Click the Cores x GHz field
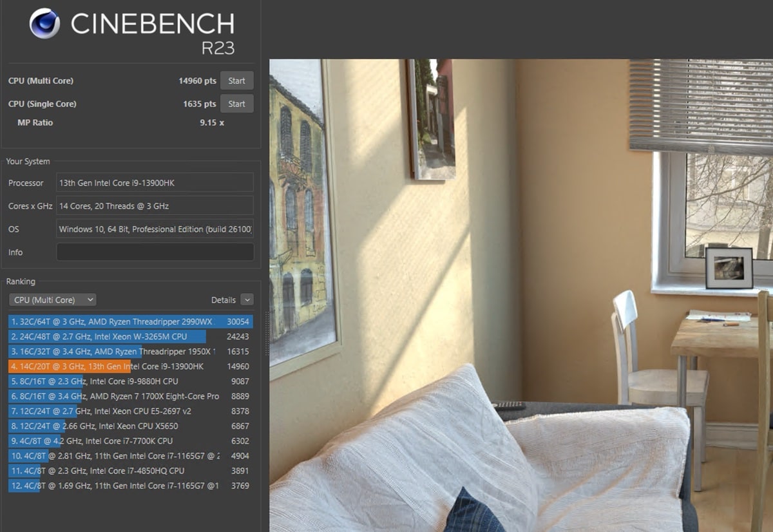Screen dimensions: 773x532 pyautogui.click(x=155, y=206)
